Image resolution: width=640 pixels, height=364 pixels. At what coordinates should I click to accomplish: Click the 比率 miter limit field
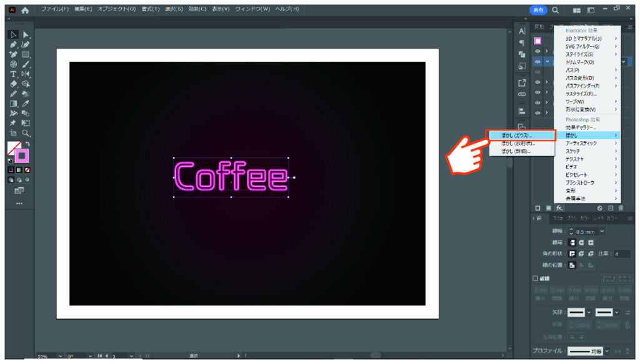coord(622,253)
